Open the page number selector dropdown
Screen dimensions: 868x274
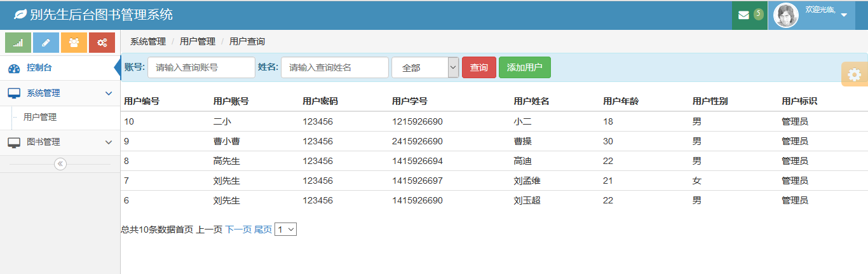(x=285, y=229)
